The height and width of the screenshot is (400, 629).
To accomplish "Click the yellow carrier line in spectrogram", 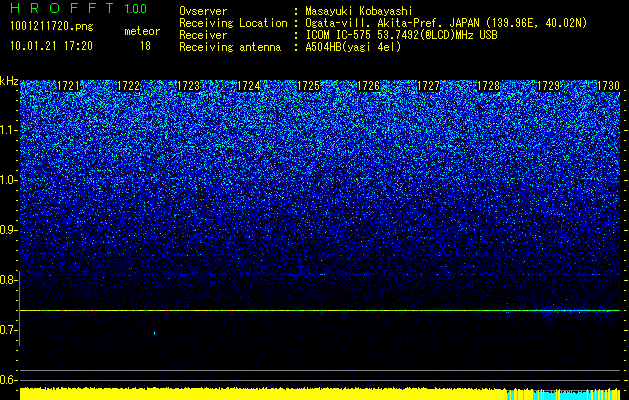I will (320, 310).
